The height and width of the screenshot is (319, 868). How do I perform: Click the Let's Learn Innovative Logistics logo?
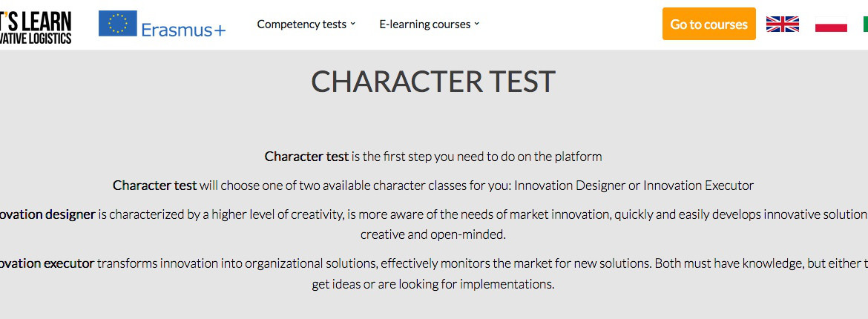[x=36, y=27]
